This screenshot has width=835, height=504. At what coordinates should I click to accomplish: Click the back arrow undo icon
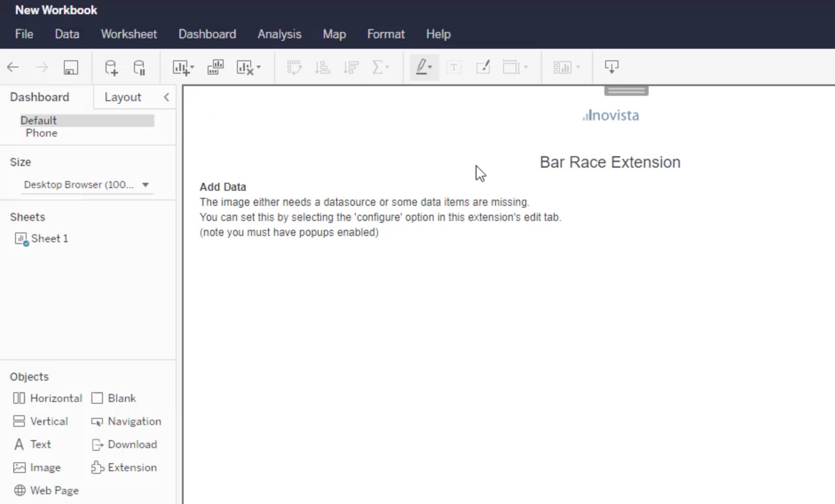click(x=13, y=67)
